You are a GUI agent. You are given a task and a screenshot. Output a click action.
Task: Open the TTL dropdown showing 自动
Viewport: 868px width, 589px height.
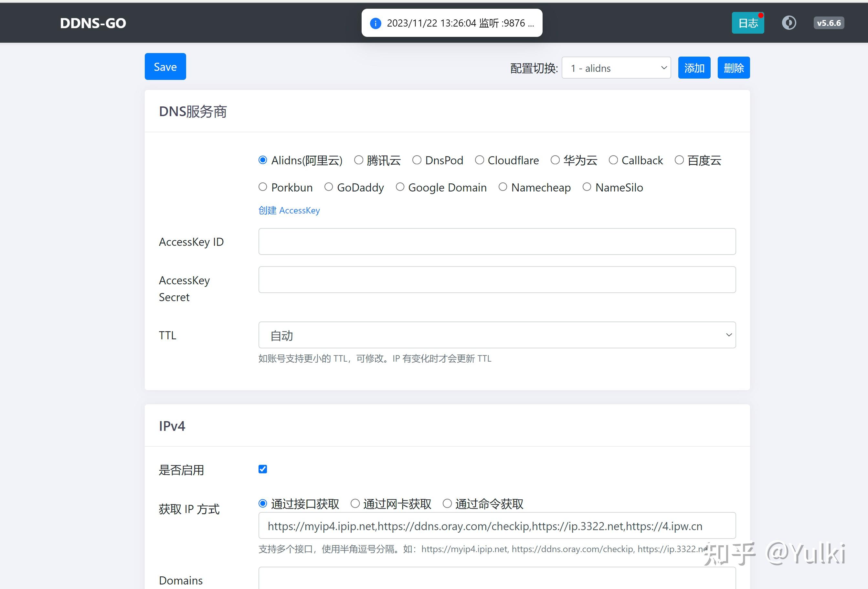[496, 335]
